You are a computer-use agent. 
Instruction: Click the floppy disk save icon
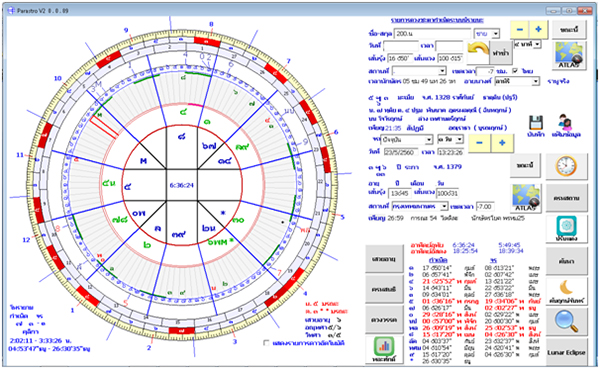coord(536,123)
